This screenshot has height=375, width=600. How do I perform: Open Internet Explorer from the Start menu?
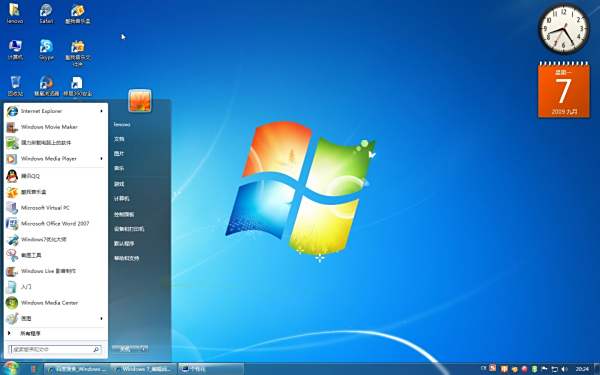(55, 111)
